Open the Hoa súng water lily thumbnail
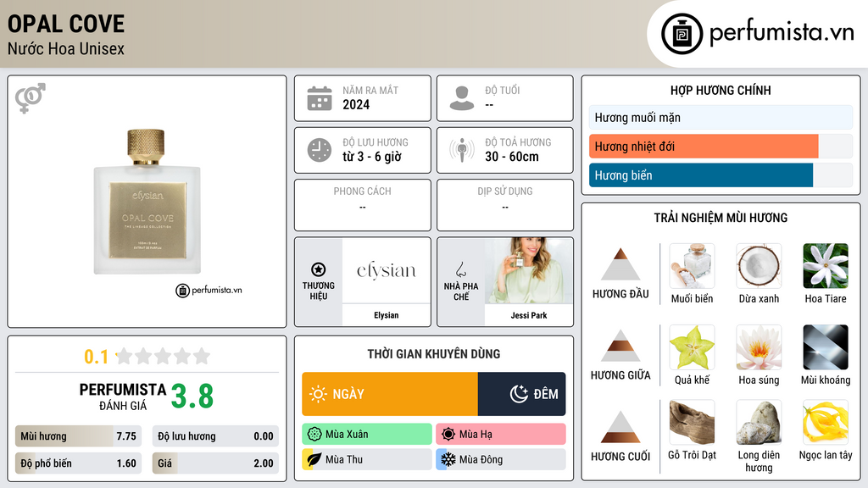 click(x=759, y=347)
